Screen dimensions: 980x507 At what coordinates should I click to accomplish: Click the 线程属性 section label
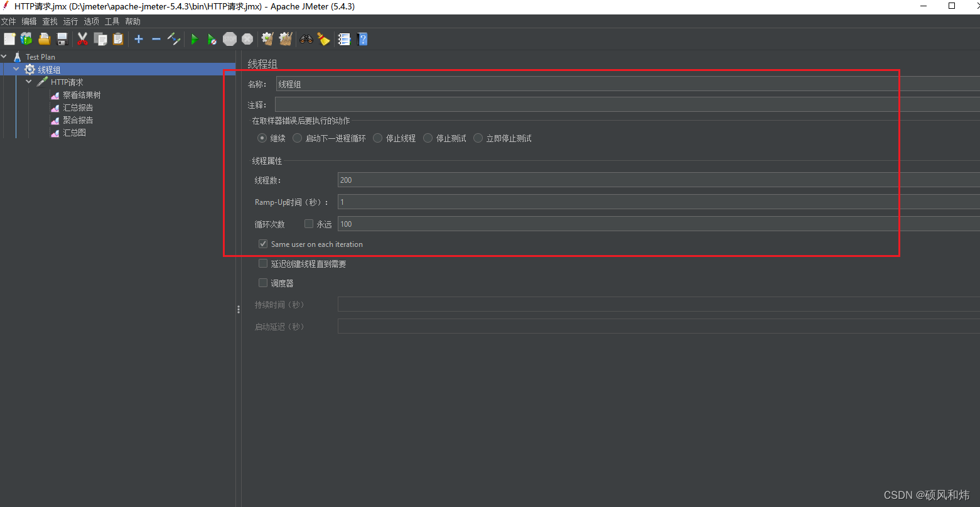click(x=267, y=161)
